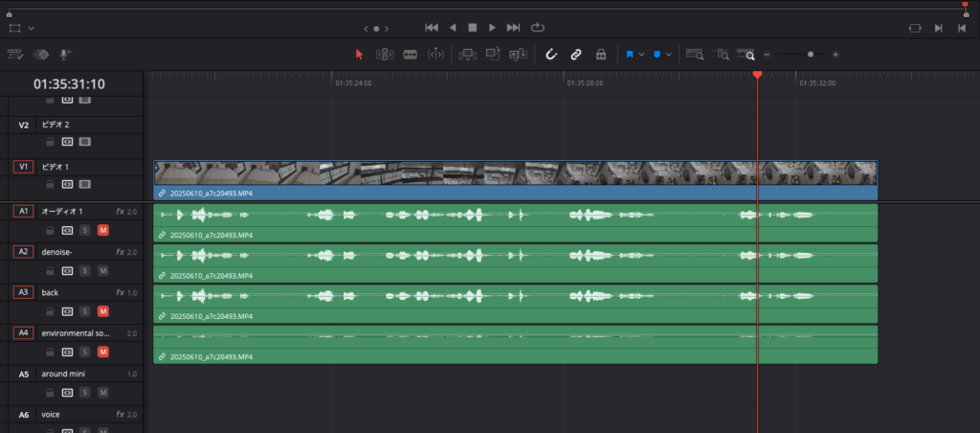Click the Link Selection chain icon
The image size is (980, 433).
point(576,55)
